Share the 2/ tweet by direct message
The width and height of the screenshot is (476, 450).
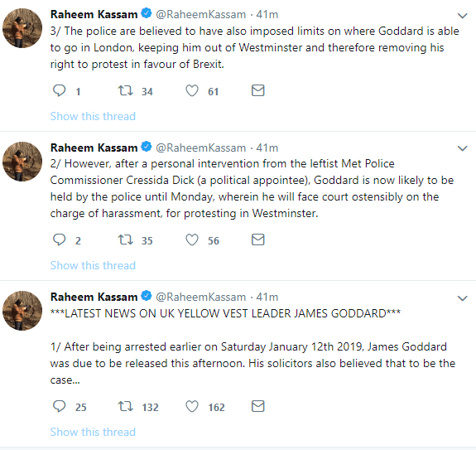258,240
